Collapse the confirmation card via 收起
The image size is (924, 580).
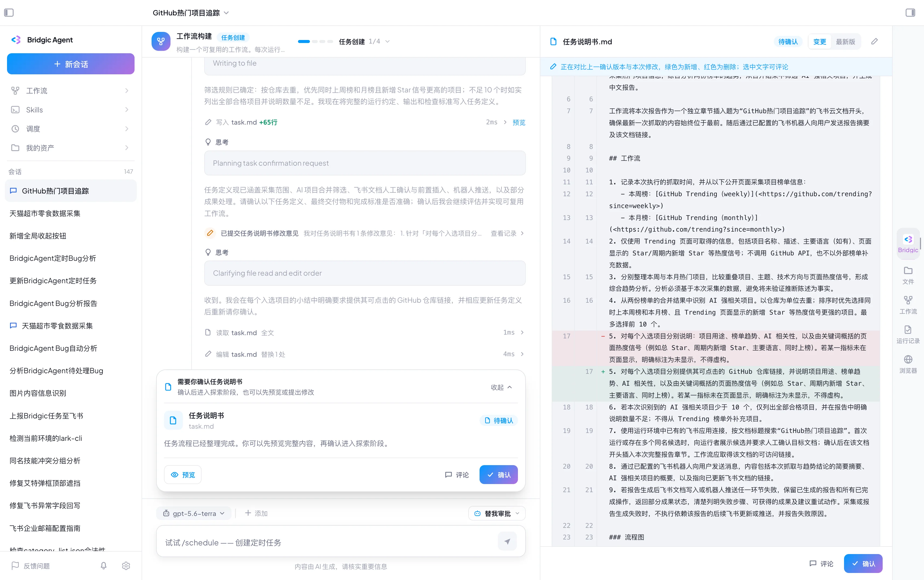(501, 387)
